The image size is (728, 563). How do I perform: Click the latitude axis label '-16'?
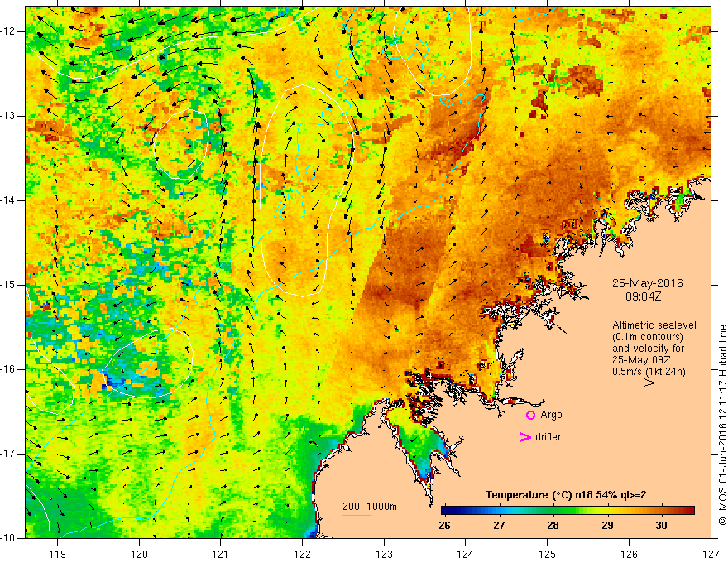9,369
